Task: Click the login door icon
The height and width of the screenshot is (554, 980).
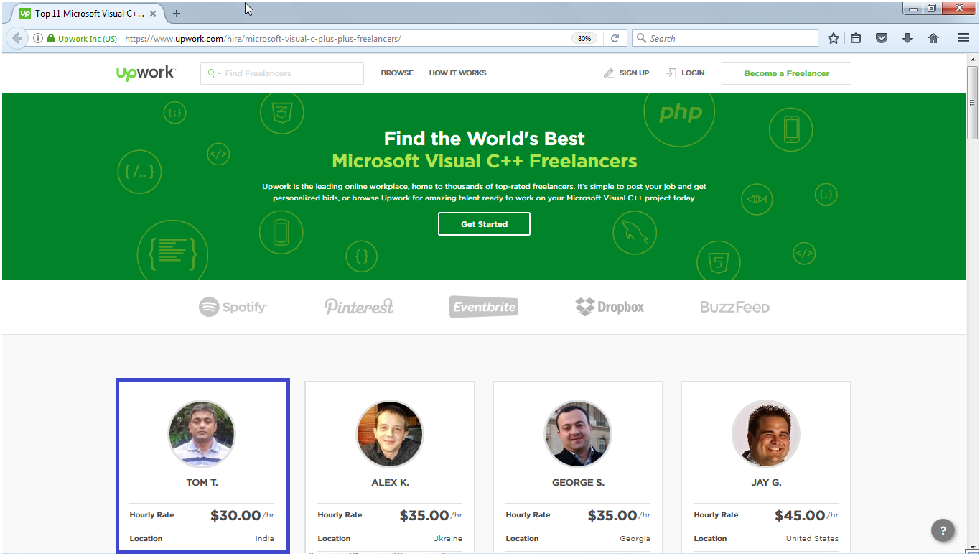Action: [x=671, y=73]
